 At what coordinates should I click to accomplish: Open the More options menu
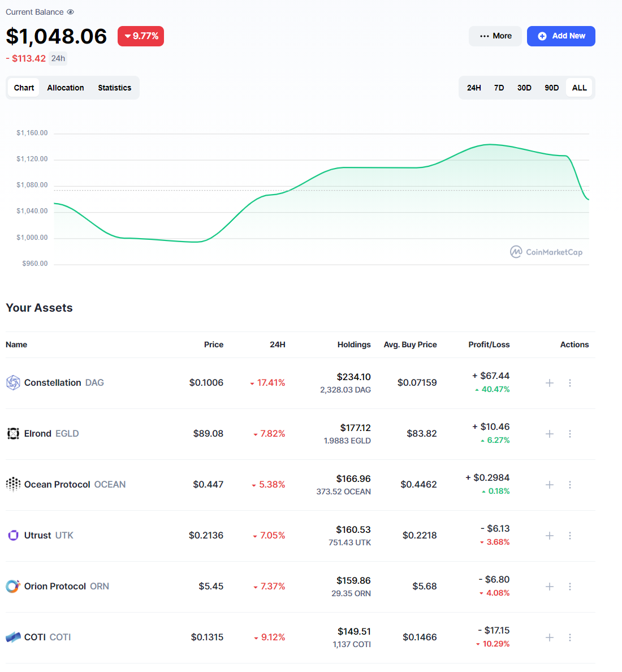point(495,36)
